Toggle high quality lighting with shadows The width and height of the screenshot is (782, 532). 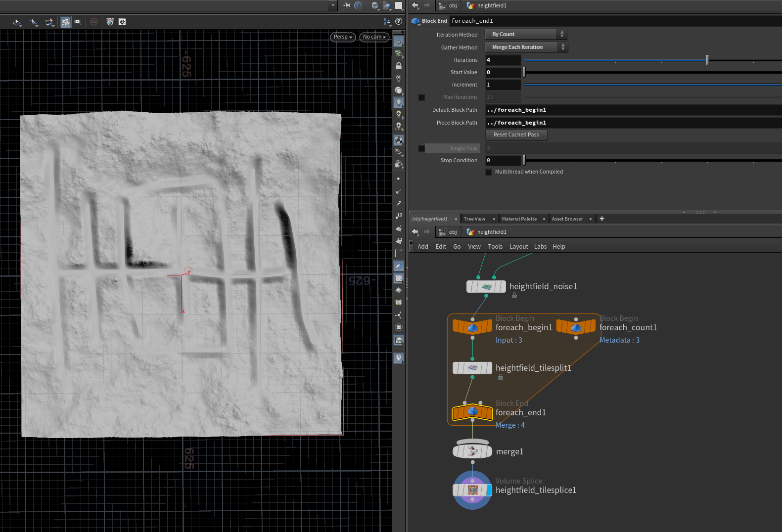(x=399, y=127)
